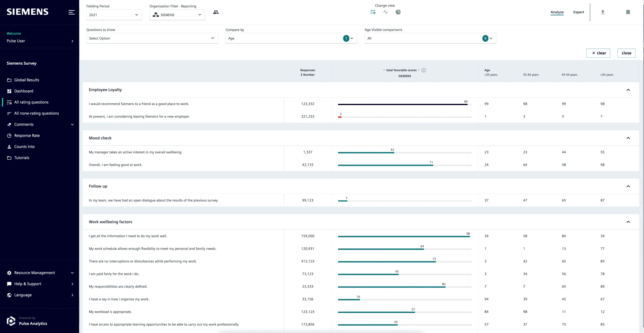Switch to the Expert tab
This screenshot has width=644, height=333.
579,12
